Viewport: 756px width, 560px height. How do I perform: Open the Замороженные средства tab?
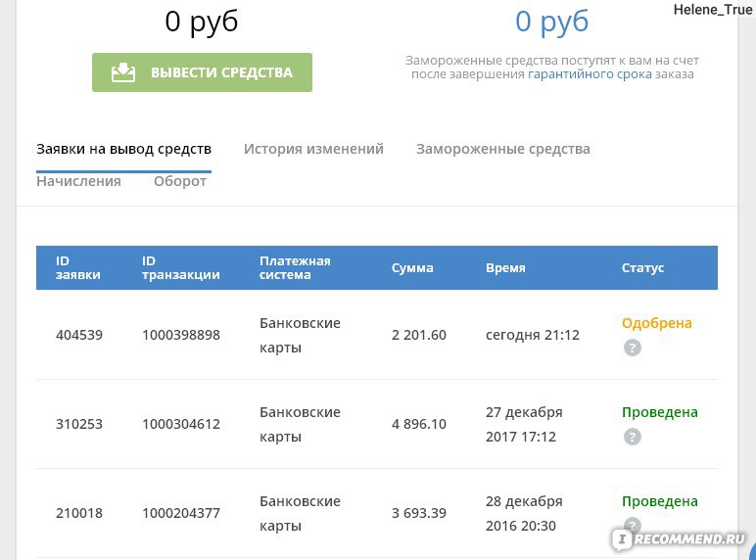(x=502, y=149)
